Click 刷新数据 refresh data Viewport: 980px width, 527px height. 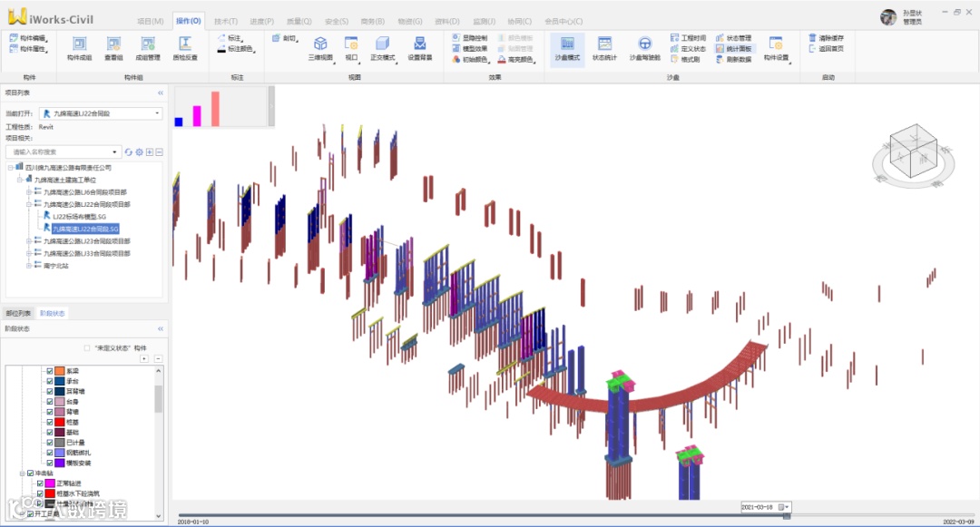point(734,59)
